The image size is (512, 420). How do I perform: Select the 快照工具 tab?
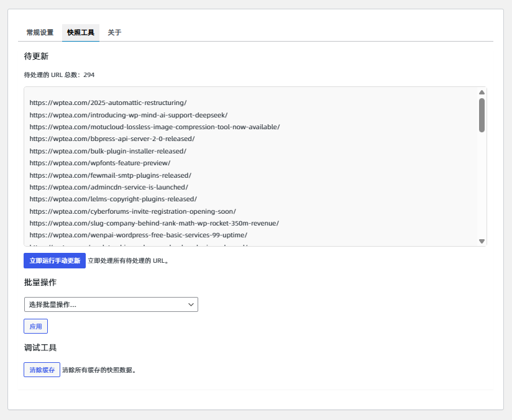[81, 32]
